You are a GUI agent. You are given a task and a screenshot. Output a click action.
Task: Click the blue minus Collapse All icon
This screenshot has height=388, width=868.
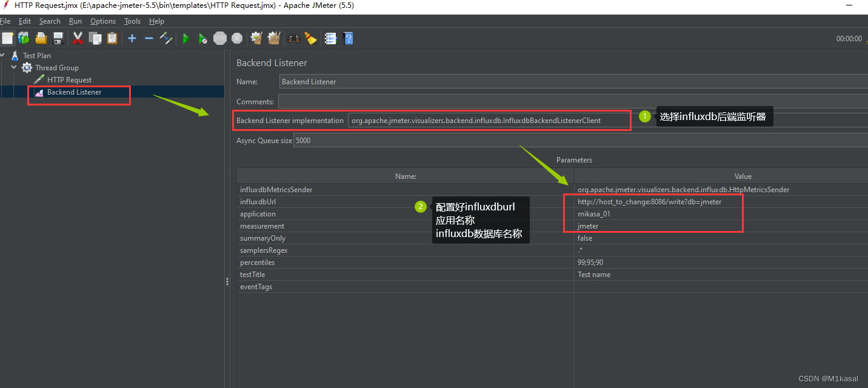[149, 38]
